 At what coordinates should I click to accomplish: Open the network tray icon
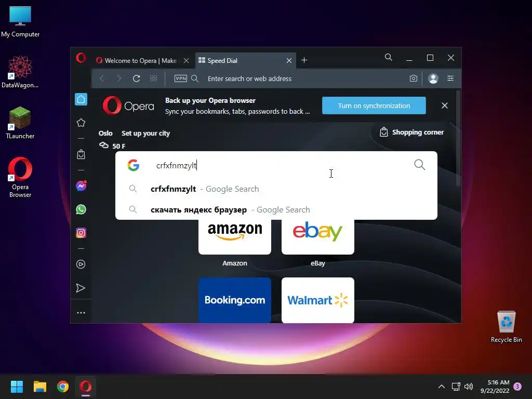click(x=456, y=387)
